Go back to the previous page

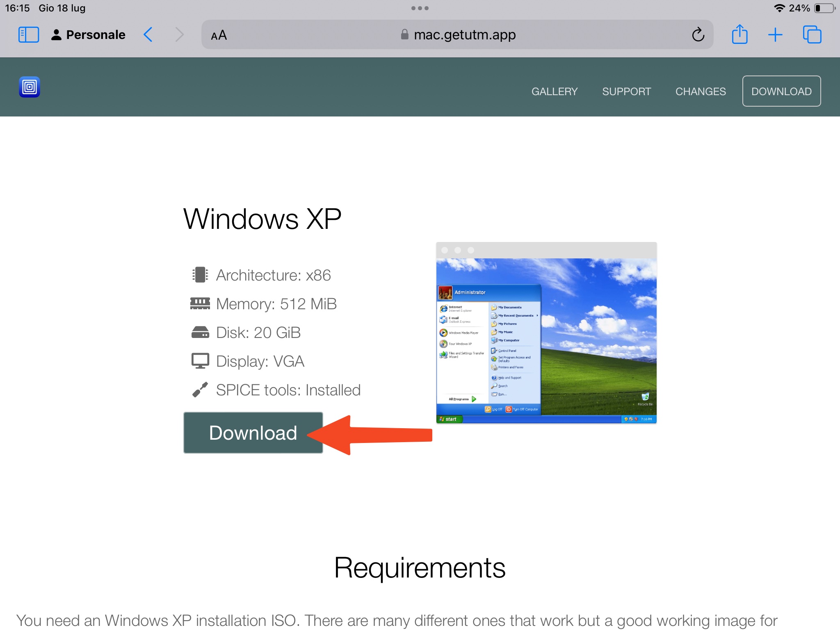(x=148, y=35)
